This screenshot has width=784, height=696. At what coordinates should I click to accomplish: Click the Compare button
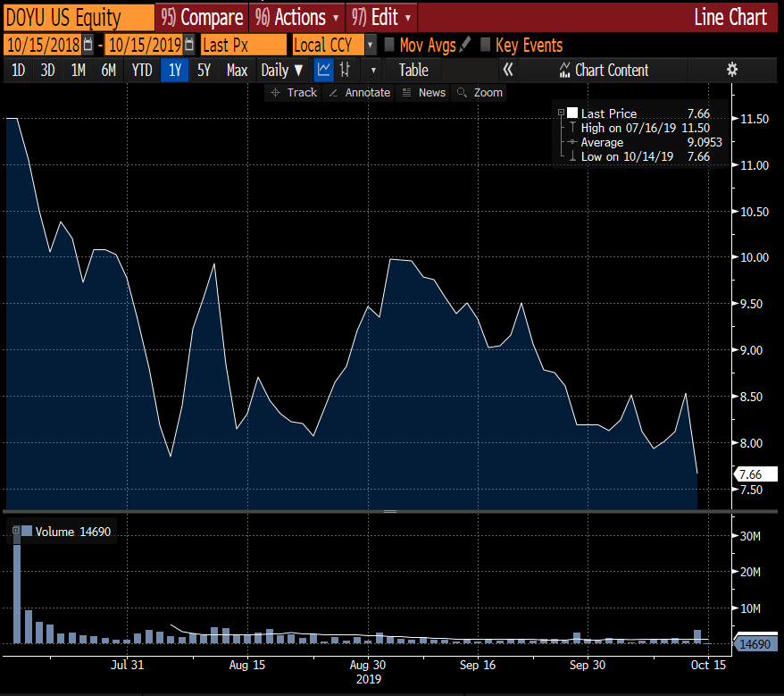pos(202,18)
